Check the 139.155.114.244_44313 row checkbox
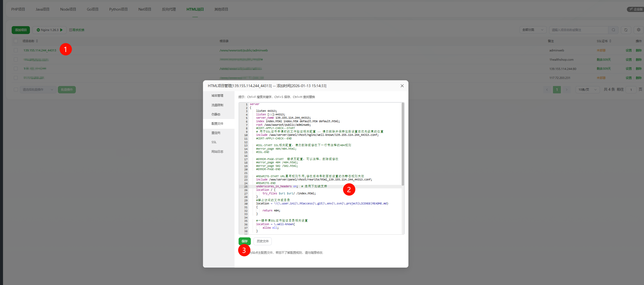 pos(16,50)
